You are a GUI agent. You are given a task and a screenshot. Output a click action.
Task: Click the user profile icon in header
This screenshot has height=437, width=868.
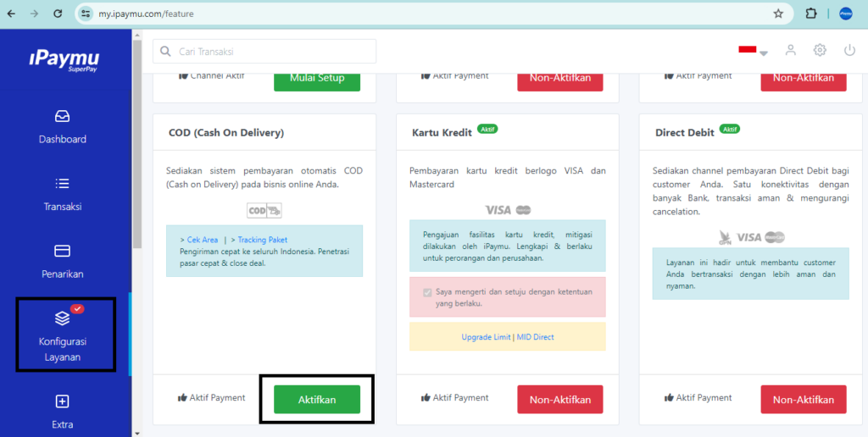click(790, 51)
